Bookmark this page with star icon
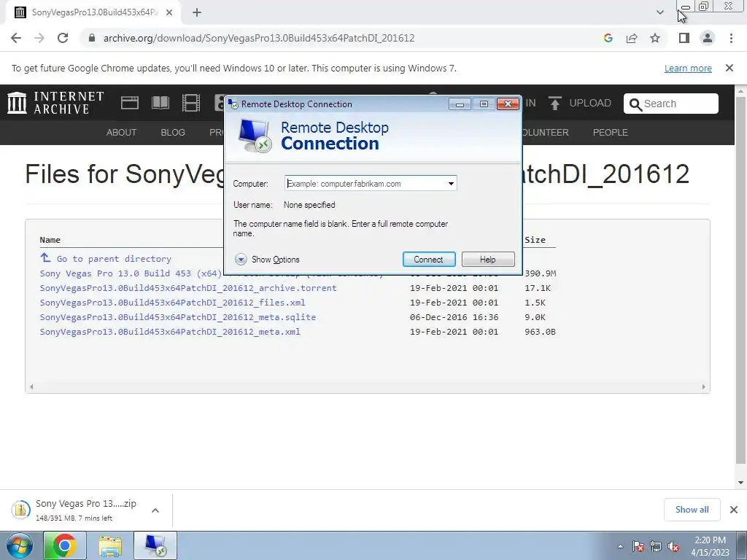747x560 pixels. tap(655, 38)
